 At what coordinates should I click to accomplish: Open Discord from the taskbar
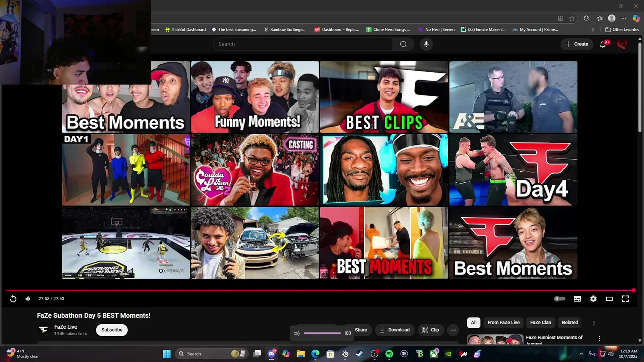pyautogui.click(x=272, y=354)
